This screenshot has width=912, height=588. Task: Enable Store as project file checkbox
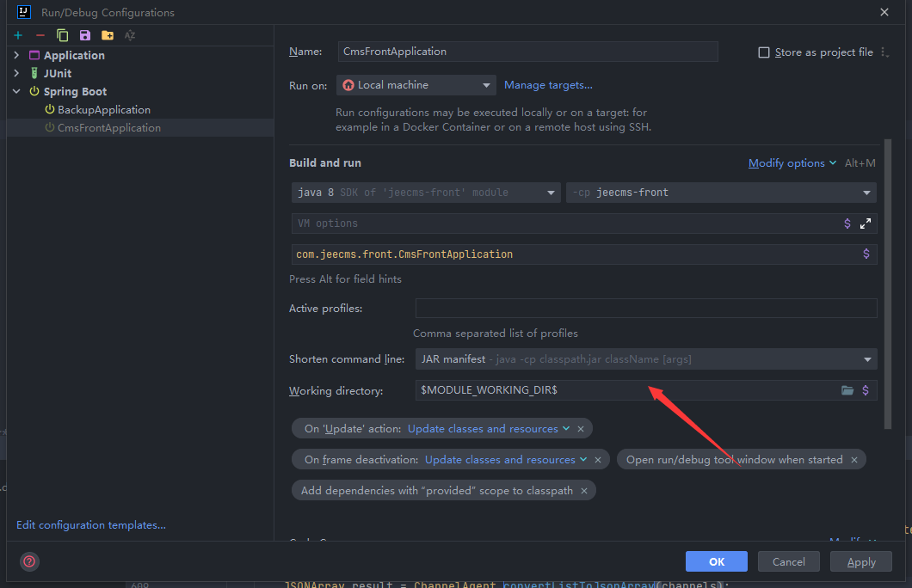[763, 52]
